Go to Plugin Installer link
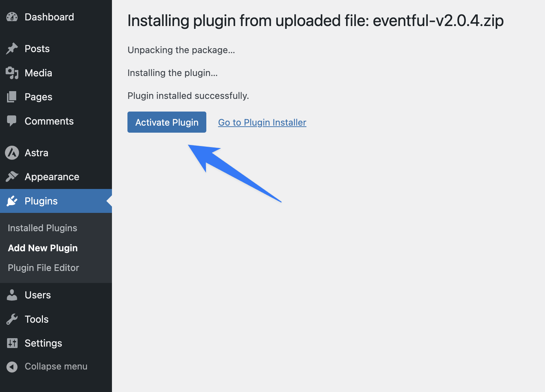 pyautogui.click(x=262, y=122)
